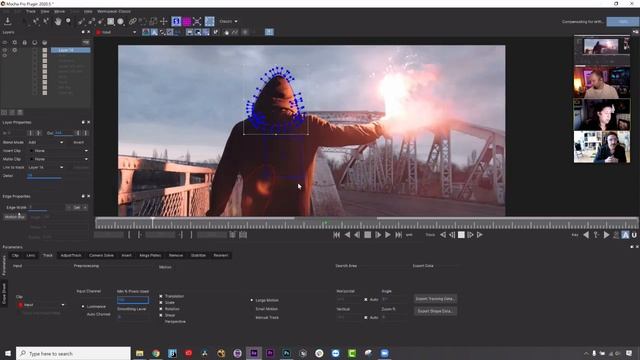Click the Edge Width Set button
Viewport: 640px width, 360px height.
point(77,207)
